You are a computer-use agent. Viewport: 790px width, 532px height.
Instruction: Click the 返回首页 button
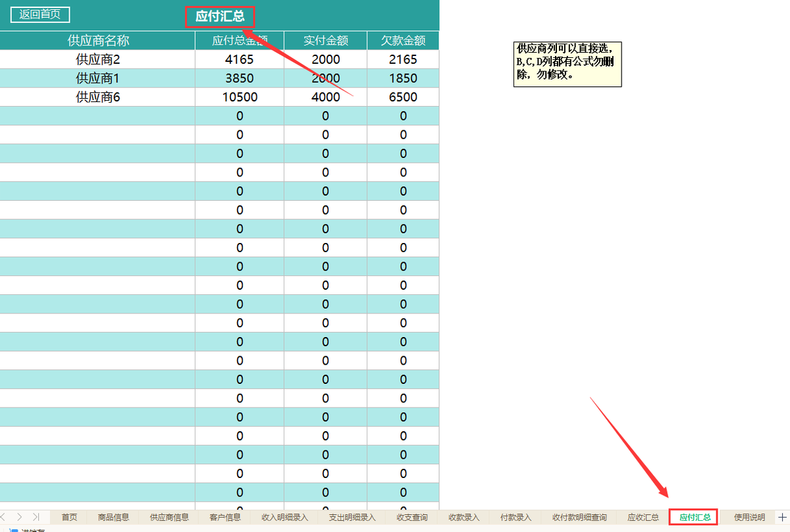[x=39, y=14]
